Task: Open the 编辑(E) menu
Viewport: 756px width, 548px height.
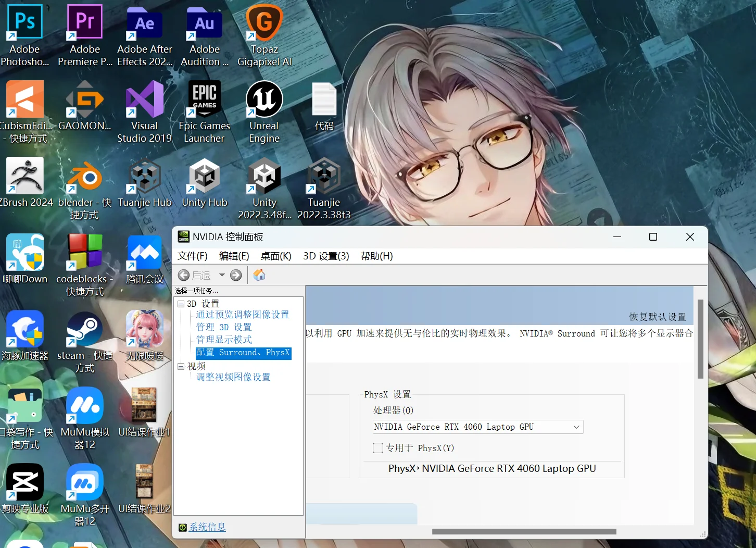Action: [x=234, y=256]
